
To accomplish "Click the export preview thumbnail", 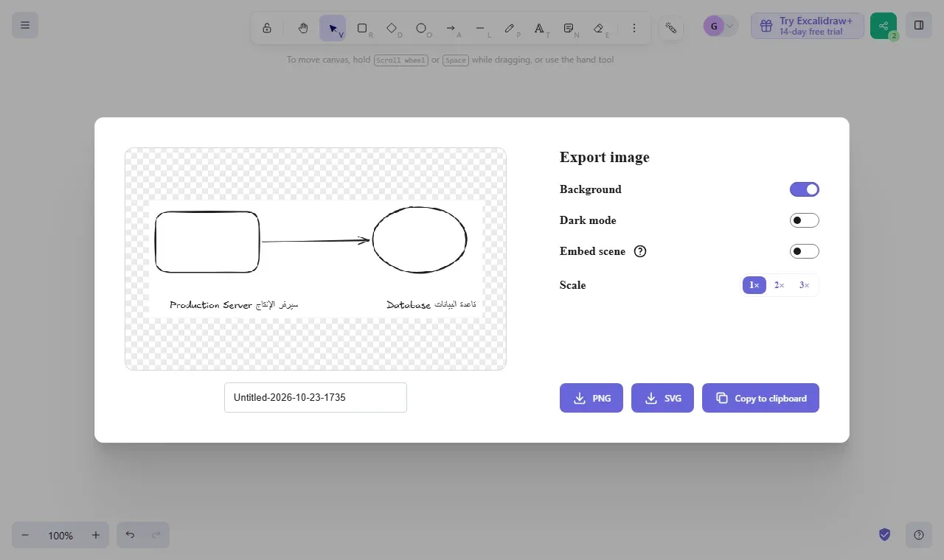I will (x=316, y=259).
